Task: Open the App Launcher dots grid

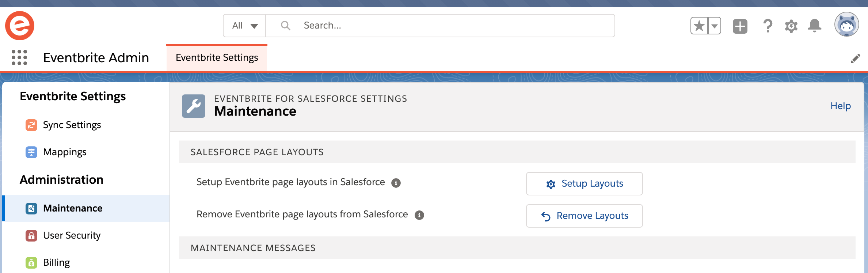Action: [19, 57]
